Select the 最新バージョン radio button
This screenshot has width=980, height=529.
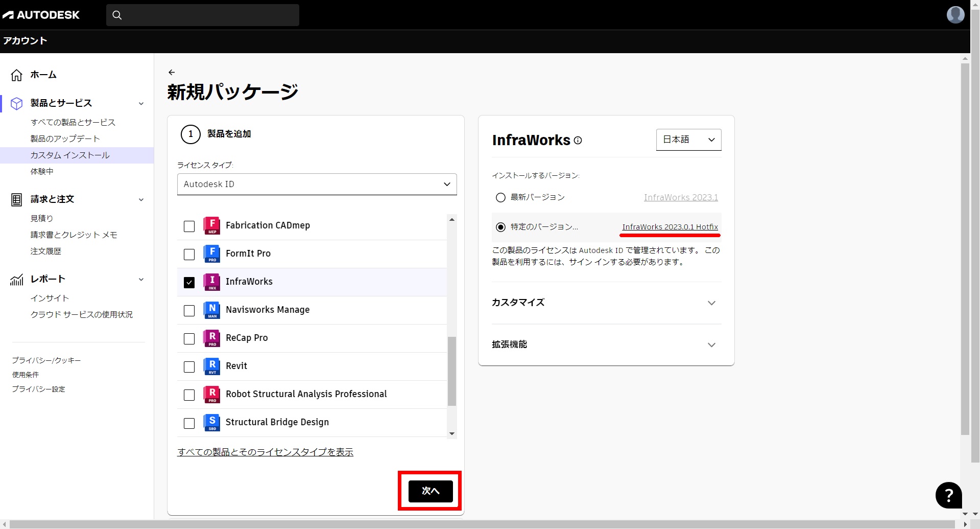(x=500, y=197)
